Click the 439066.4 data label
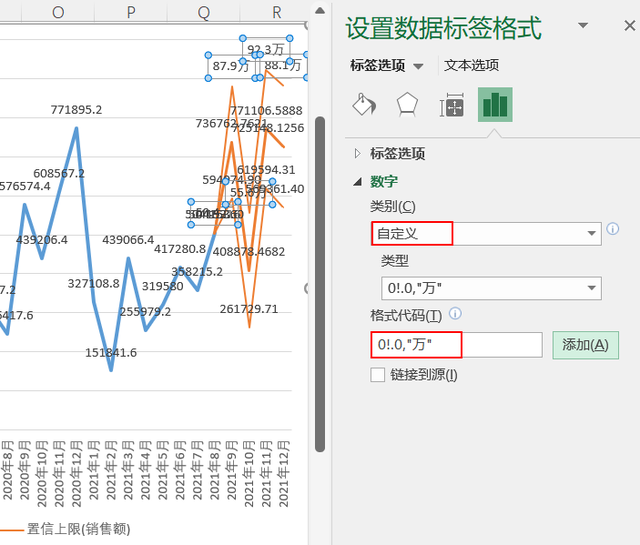This screenshot has height=545, width=640. [x=128, y=240]
